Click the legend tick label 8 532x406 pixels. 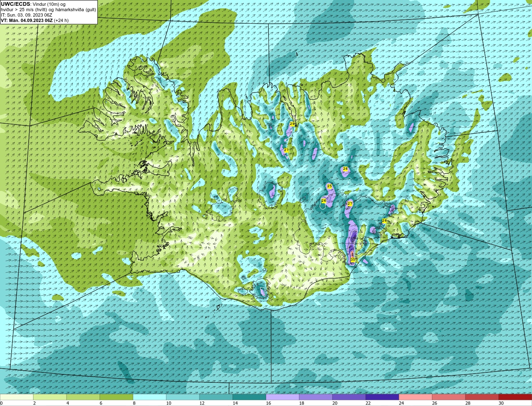134,403
